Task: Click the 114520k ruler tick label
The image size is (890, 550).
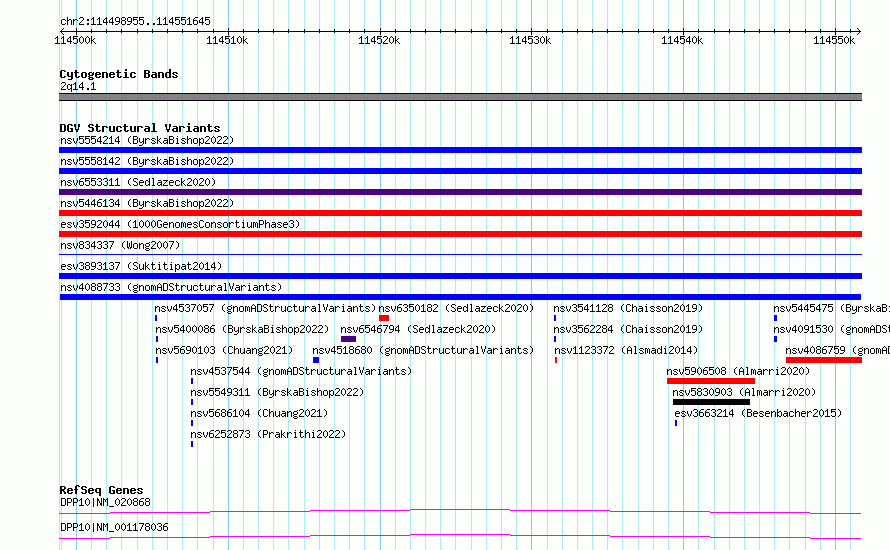Action: tap(379, 40)
